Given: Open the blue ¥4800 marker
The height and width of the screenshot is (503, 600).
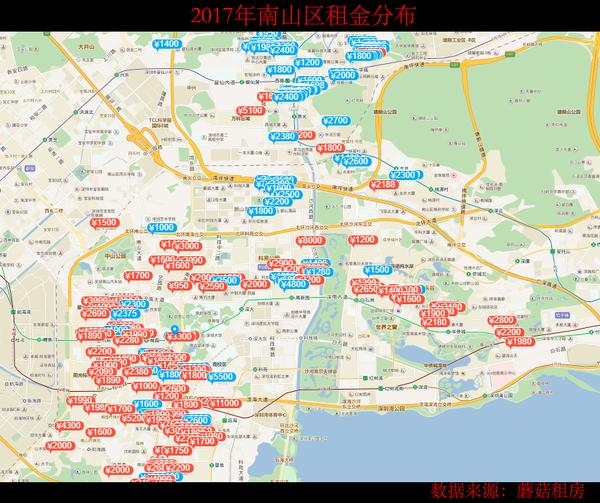Looking at the screenshot, I should [294, 284].
